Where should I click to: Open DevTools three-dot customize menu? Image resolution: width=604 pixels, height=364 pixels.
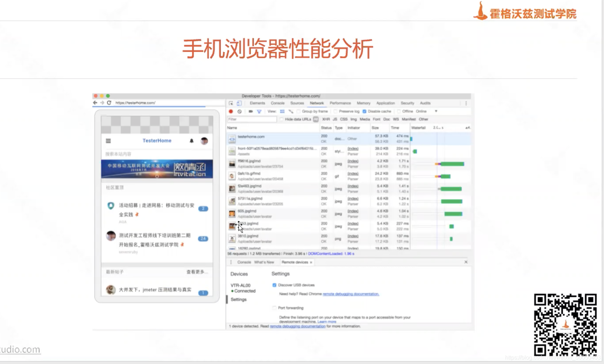pyautogui.click(x=466, y=103)
